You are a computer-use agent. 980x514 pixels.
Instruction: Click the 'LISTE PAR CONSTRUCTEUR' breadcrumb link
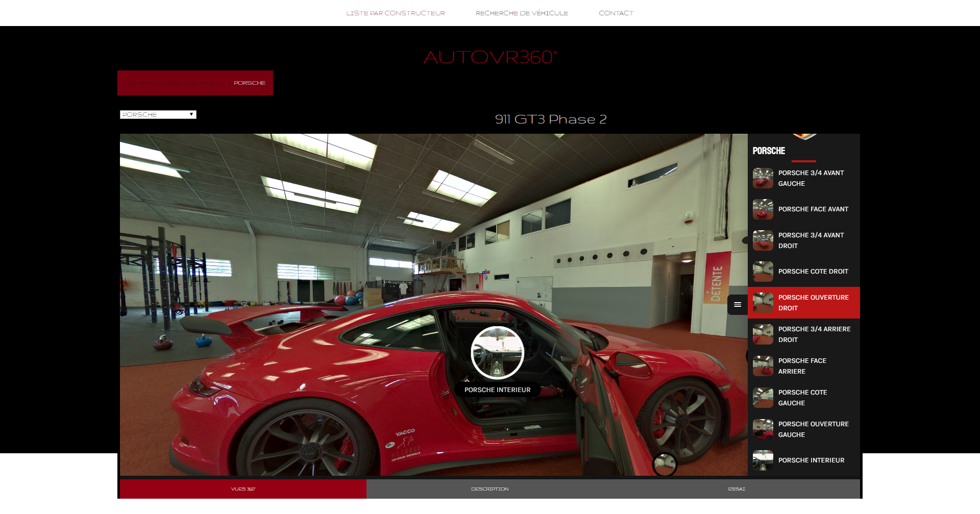click(171, 83)
